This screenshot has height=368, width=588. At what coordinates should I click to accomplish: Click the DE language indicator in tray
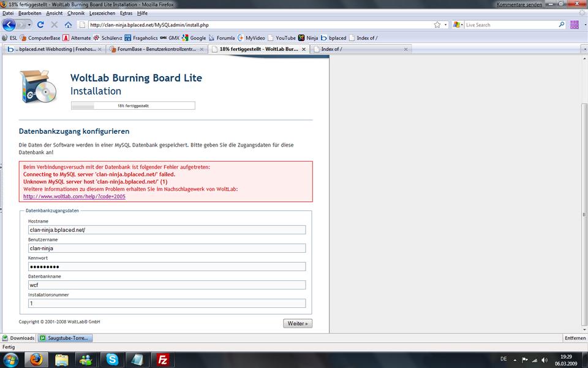coord(503,359)
